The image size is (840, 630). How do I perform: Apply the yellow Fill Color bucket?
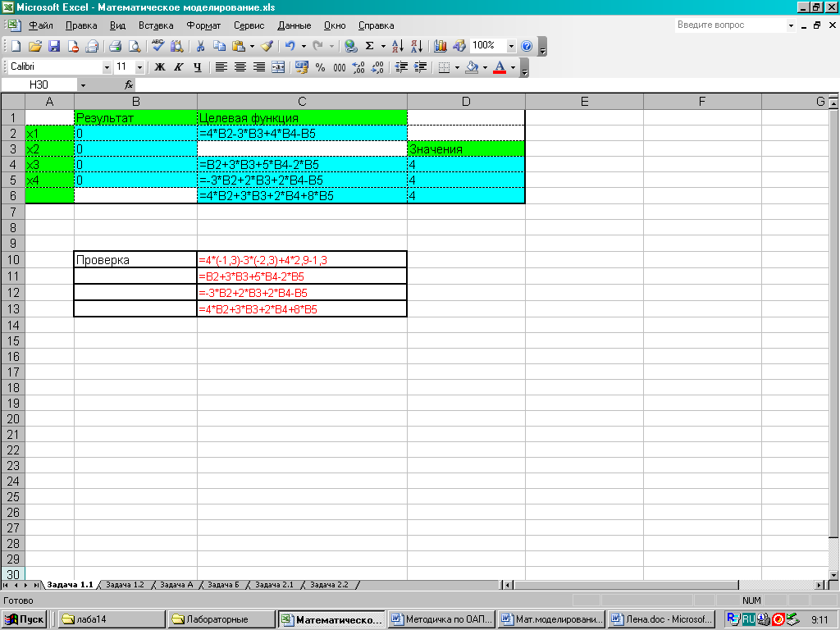coord(472,67)
